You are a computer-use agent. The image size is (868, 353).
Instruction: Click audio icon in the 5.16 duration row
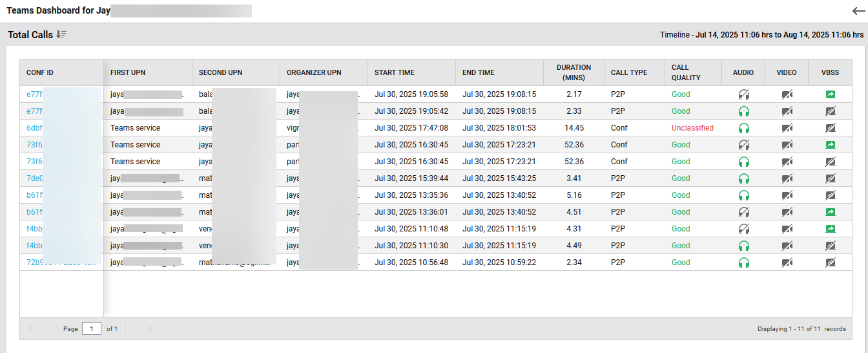[743, 195]
